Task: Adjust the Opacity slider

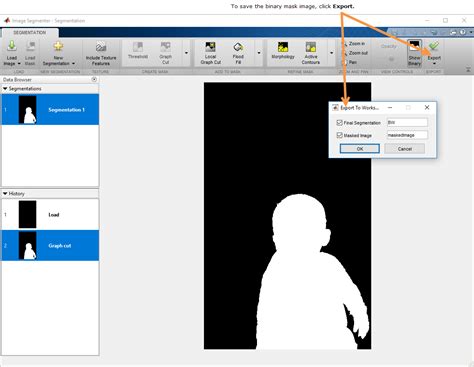Action: click(391, 59)
